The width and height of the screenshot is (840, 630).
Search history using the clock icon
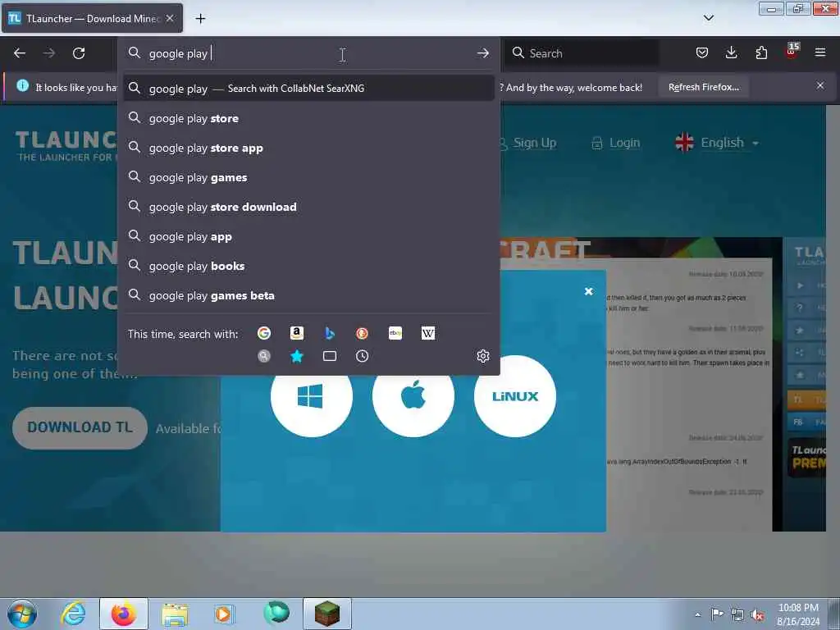(362, 356)
